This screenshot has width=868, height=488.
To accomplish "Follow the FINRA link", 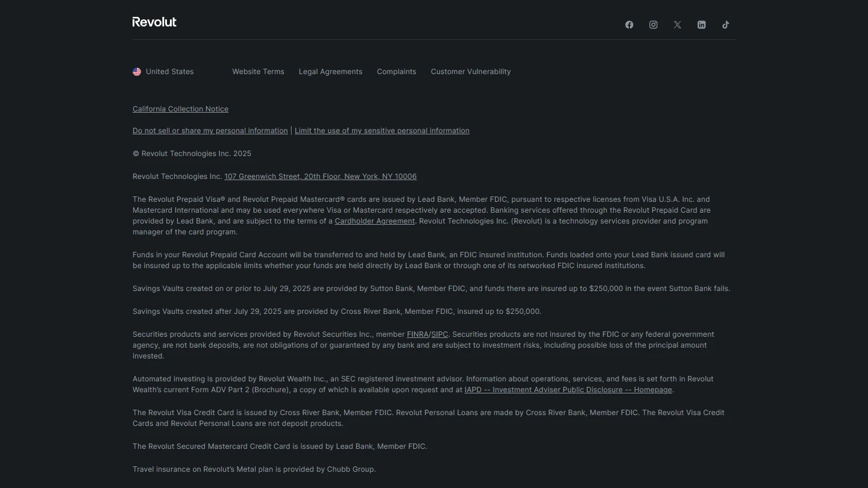I will point(417,334).
